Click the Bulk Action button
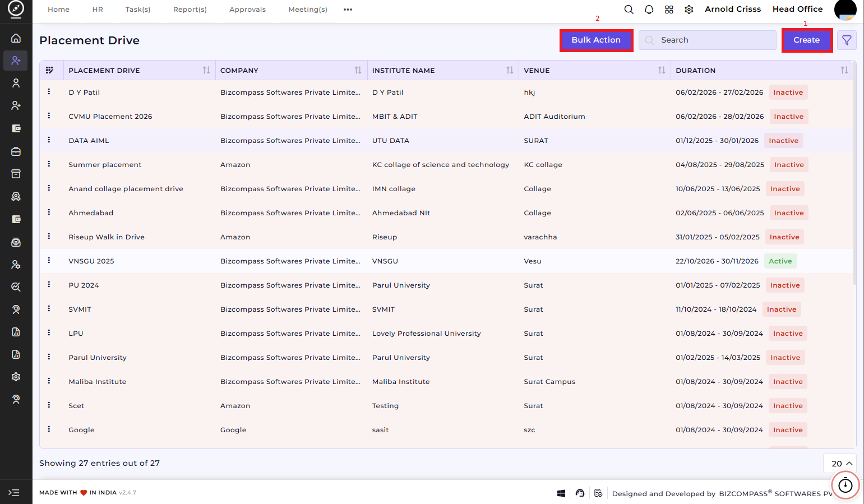This screenshot has height=504, width=864. pyautogui.click(x=596, y=40)
